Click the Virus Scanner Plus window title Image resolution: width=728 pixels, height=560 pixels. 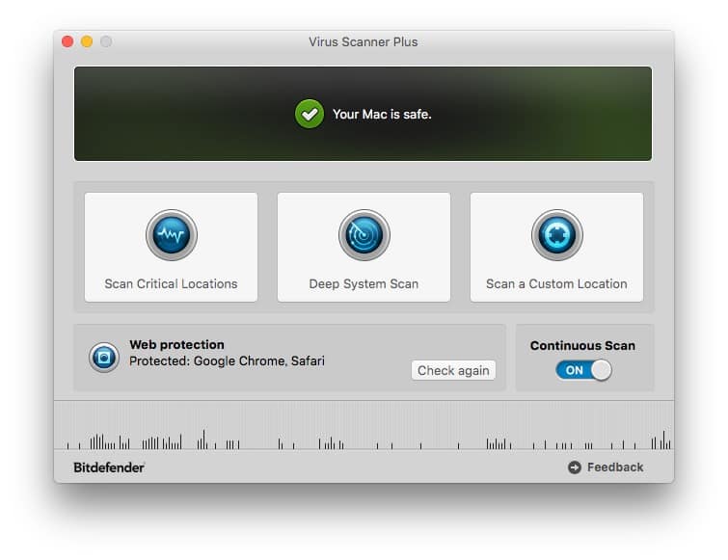point(364,41)
